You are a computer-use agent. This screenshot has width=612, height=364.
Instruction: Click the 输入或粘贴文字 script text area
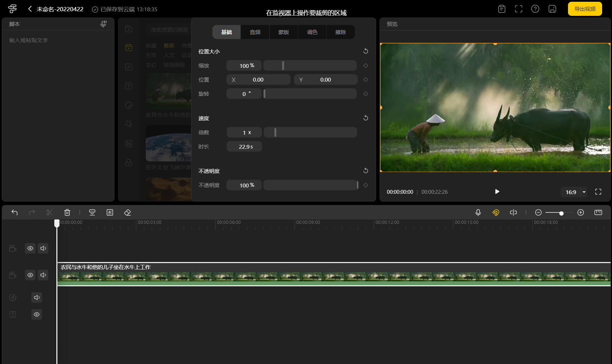tap(58, 116)
